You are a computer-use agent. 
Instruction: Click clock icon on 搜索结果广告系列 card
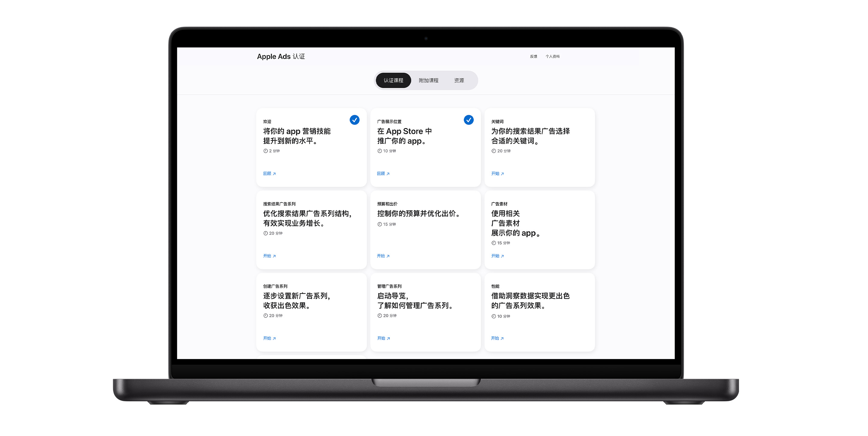[266, 233]
